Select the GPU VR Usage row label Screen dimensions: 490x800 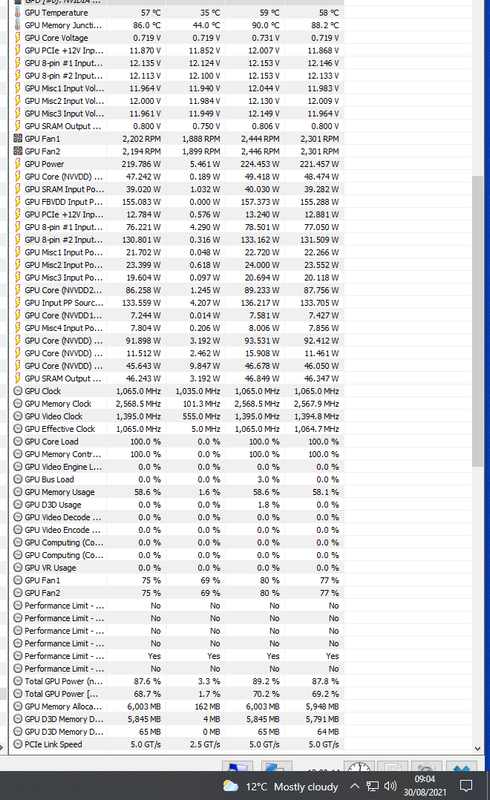[x=50, y=567]
